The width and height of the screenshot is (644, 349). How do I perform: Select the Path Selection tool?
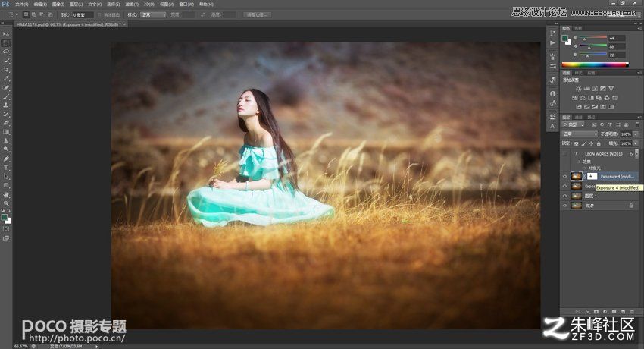point(6,176)
